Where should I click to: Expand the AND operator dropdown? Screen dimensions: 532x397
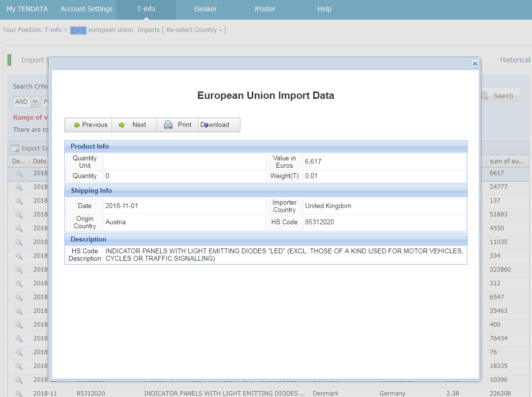pyautogui.click(x=35, y=102)
